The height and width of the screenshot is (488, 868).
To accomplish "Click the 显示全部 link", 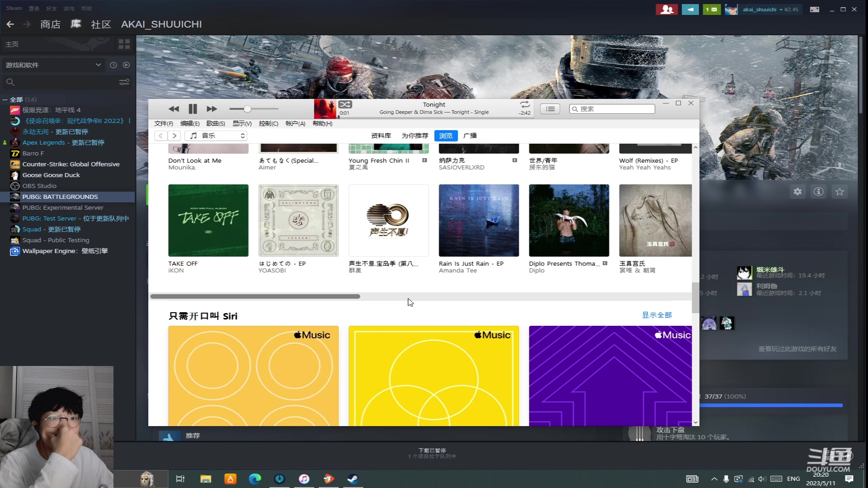I will (x=657, y=315).
